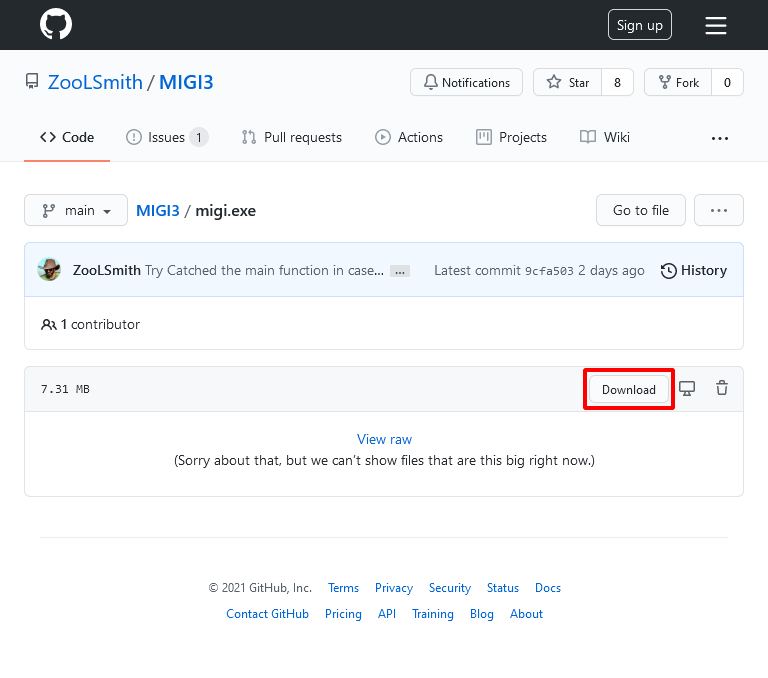The image size is (768, 678).
Task: Open the Blog footer link
Action: (x=481, y=614)
